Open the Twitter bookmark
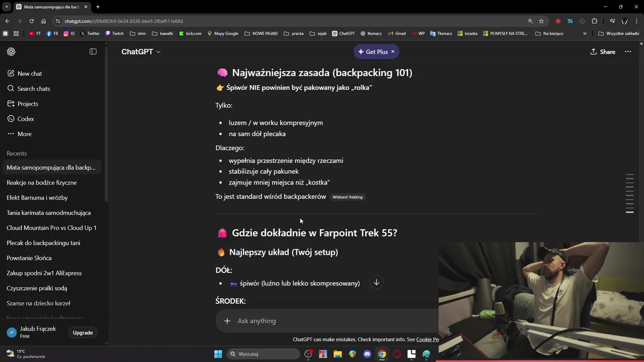Image resolution: width=644 pixels, height=362 pixels. click(x=90, y=34)
